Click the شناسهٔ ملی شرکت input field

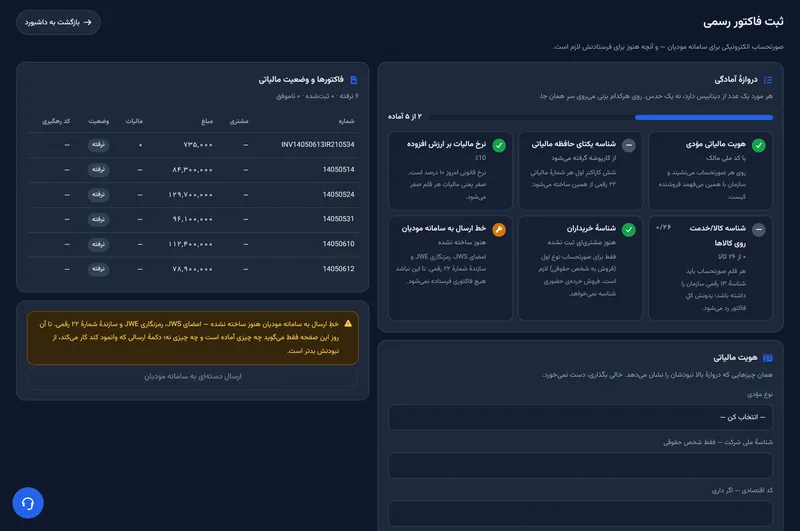(580, 465)
